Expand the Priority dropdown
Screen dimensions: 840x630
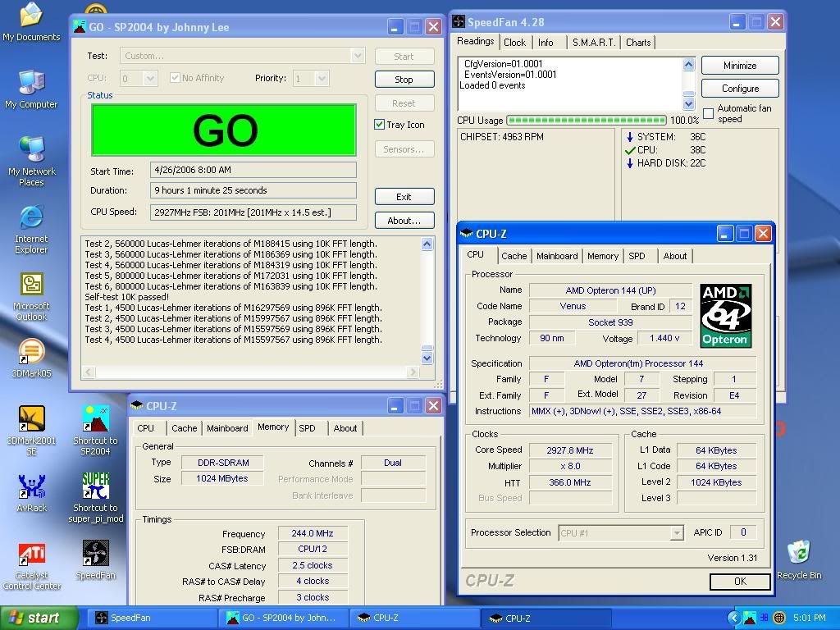[321, 79]
